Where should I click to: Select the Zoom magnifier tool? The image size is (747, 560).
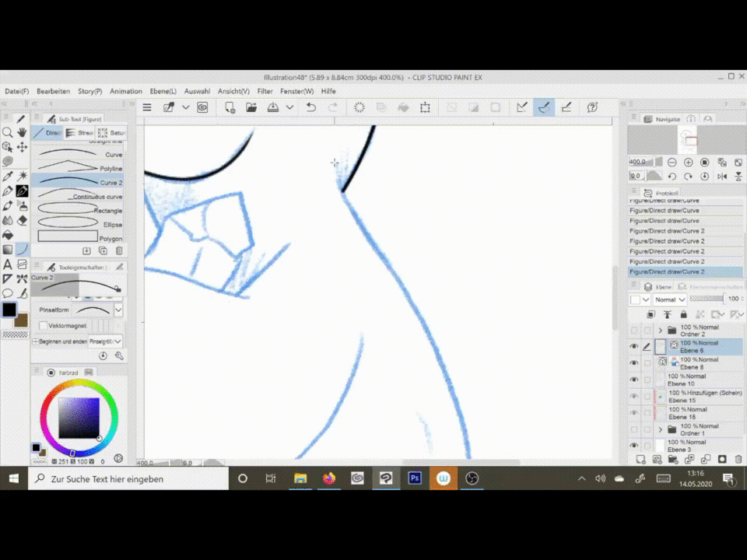(x=8, y=132)
